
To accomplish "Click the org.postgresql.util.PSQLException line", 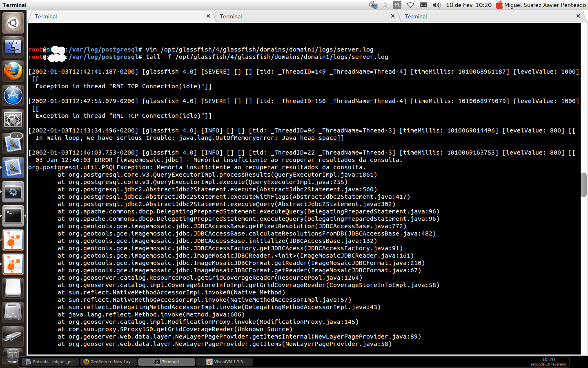I will click(x=197, y=167).
